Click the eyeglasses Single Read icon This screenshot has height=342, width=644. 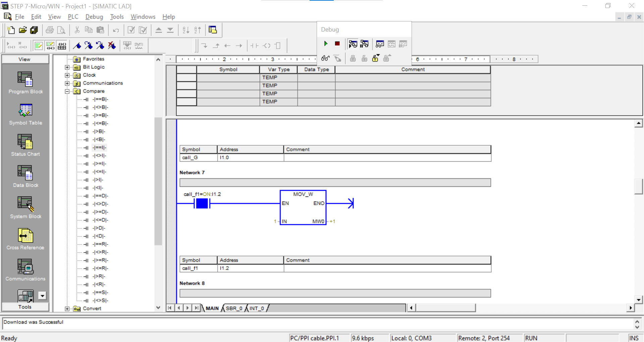click(x=325, y=58)
